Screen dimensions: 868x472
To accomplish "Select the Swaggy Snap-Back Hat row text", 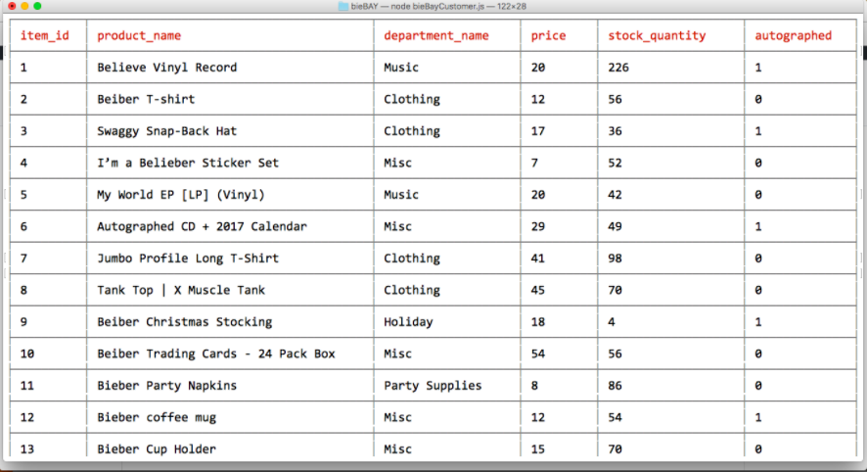I will 166,131.
